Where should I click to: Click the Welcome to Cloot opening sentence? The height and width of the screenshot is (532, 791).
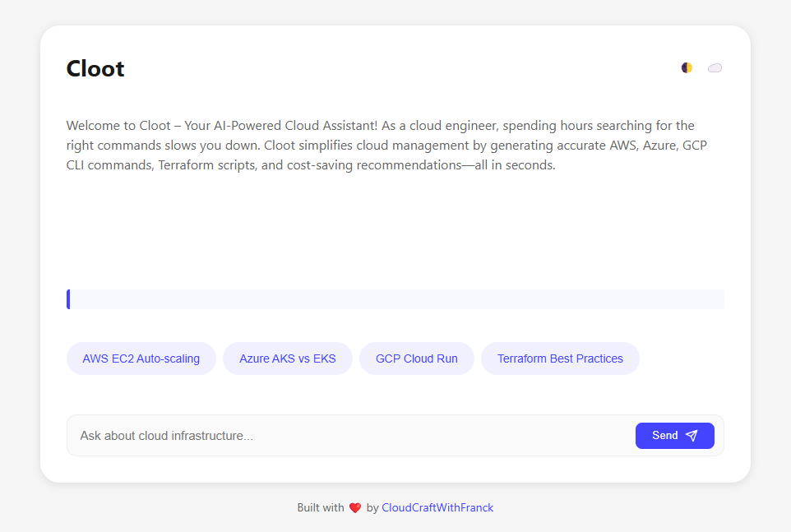click(221, 126)
